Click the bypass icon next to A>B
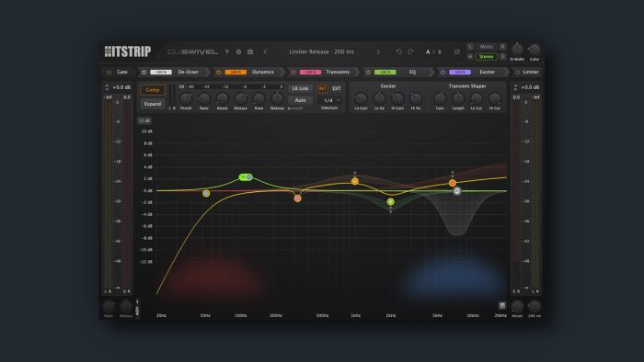The width and height of the screenshot is (644, 362). pyautogui.click(x=456, y=52)
